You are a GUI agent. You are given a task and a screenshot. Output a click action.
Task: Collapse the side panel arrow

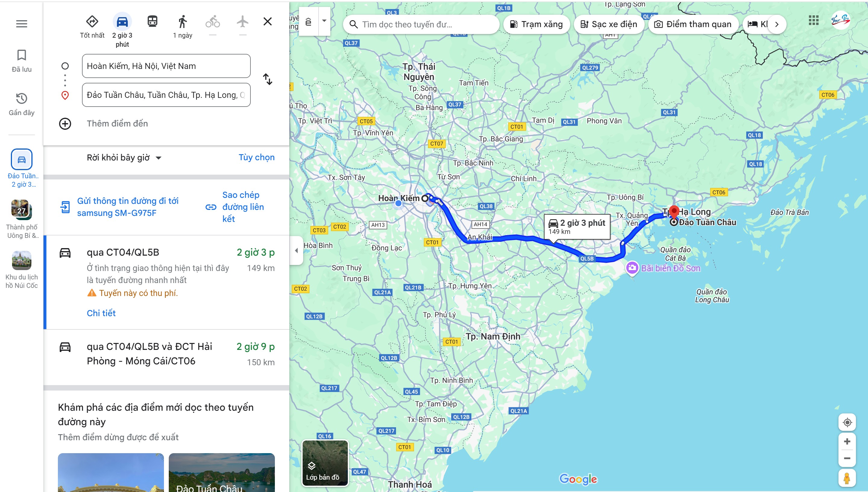tap(297, 251)
